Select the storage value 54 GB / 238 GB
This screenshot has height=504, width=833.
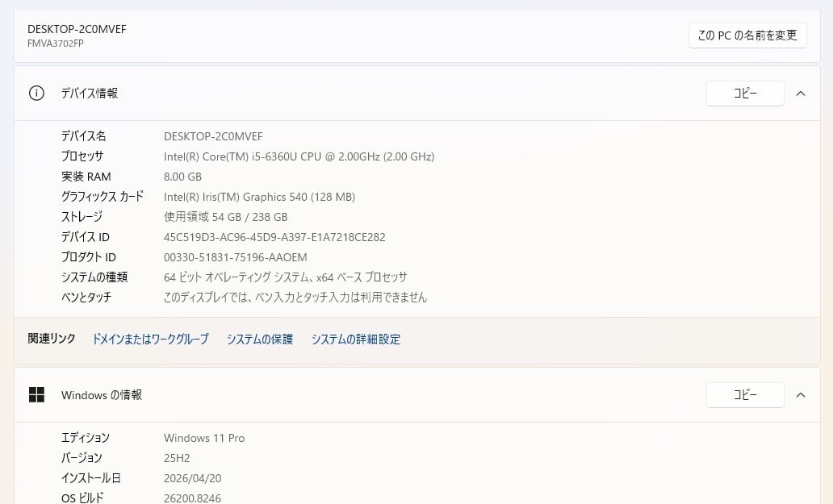226,217
